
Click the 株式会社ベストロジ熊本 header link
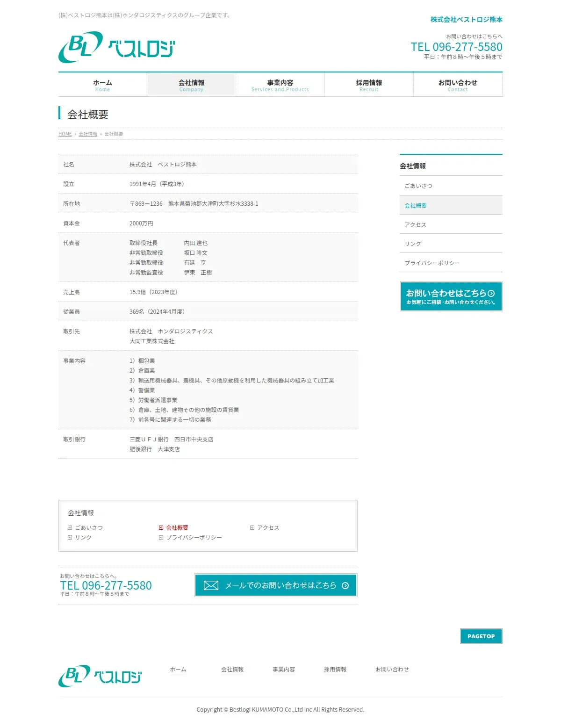(x=466, y=20)
